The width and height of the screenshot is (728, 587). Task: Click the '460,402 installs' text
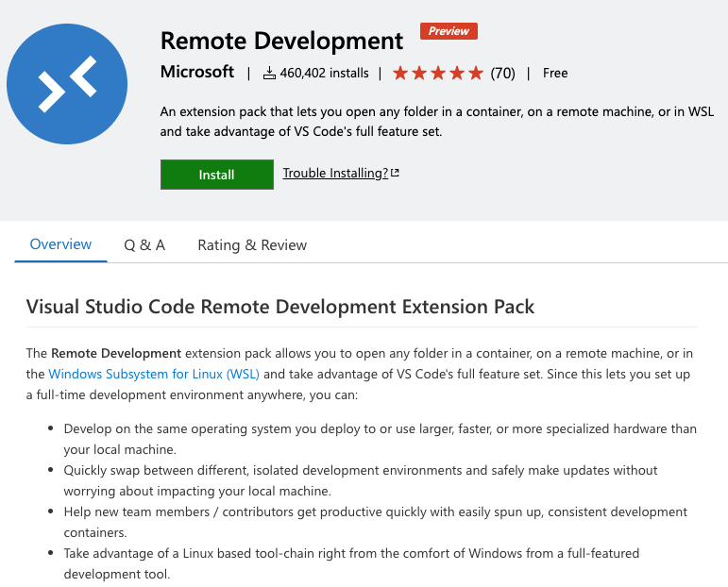coord(324,73)
